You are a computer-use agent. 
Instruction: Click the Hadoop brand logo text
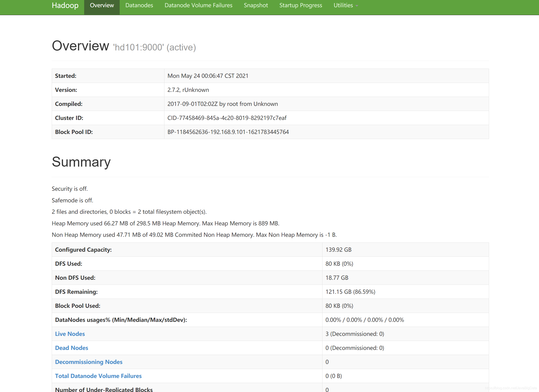click(x=65, y=5)
